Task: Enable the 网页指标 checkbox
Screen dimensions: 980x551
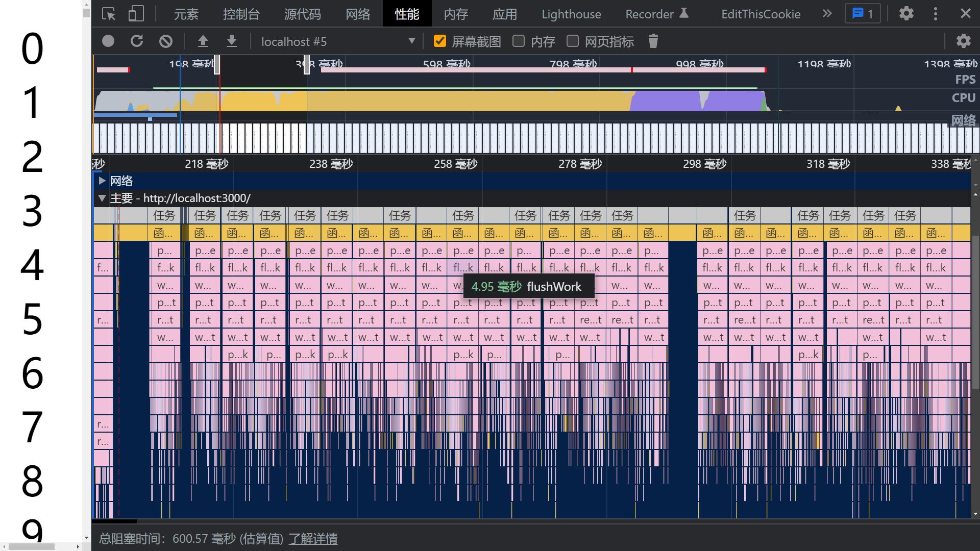Action: 573,41
